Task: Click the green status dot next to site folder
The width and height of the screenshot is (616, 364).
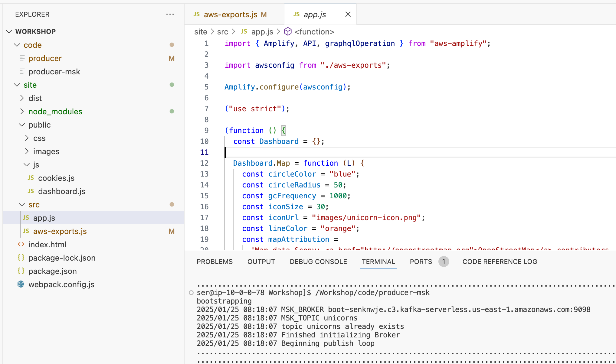Action: pyautogui.click(x=172, y=85)
